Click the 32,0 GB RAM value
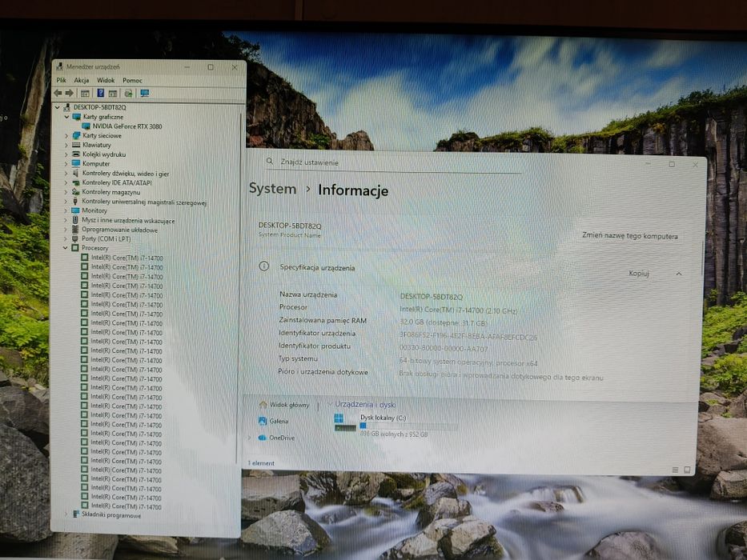747x560 pixels. pos(443,323)
